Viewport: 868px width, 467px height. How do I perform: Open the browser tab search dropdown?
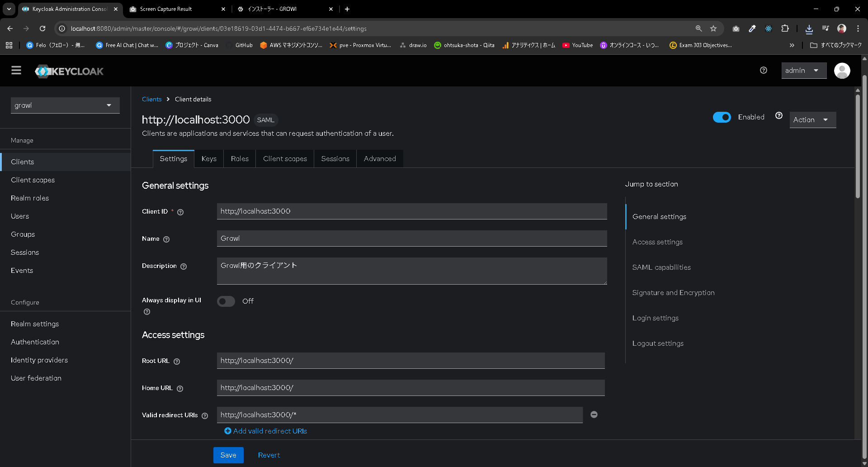click(x=9, y=9)
